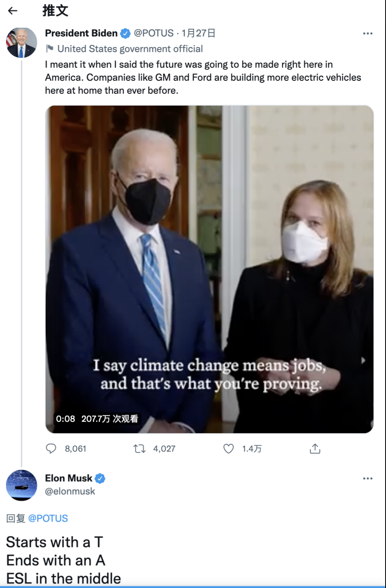Share the President Biden tweet
This screenshot has height=588, width=386.
point(315,449)
